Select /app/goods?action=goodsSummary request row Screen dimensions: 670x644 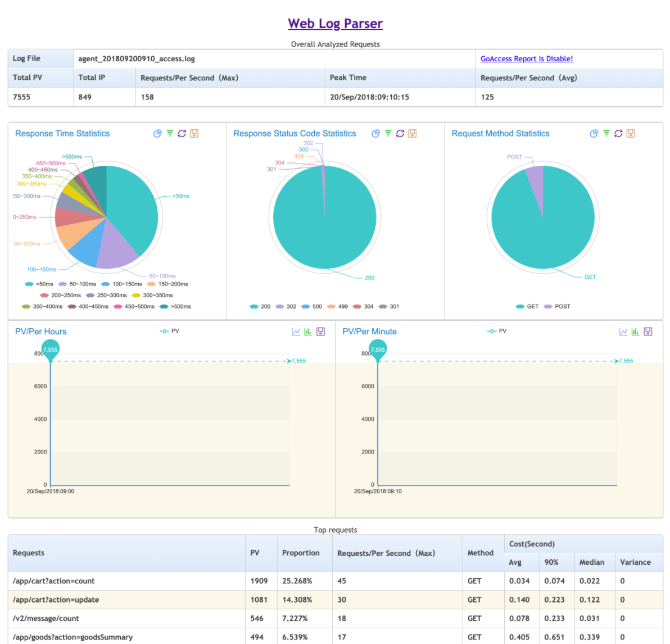pyautogui.click(x=336, y=637)
